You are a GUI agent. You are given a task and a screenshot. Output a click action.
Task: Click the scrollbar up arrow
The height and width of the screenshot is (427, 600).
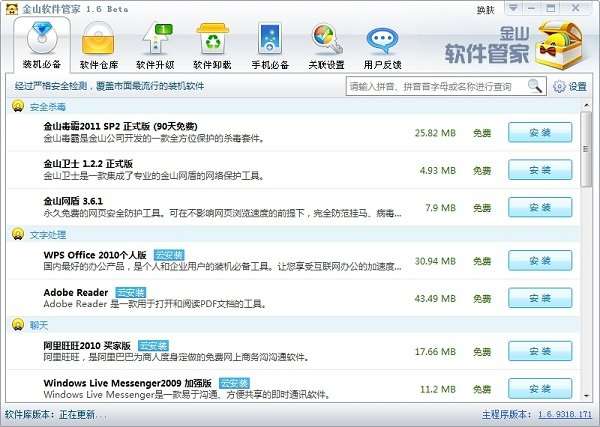[x=586, y=105]
